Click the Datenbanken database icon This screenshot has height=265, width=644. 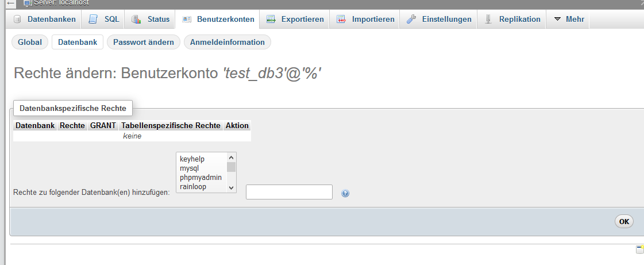click(x=17, y=20)
